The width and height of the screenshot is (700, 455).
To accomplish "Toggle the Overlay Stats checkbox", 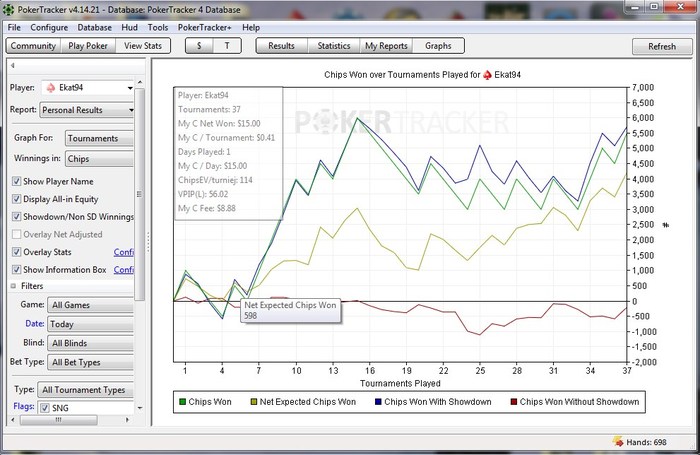I will (x=17, y=252).
